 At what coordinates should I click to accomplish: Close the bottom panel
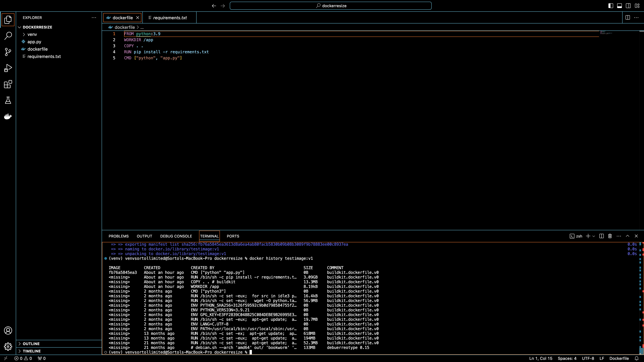click(x=636, y=236)
